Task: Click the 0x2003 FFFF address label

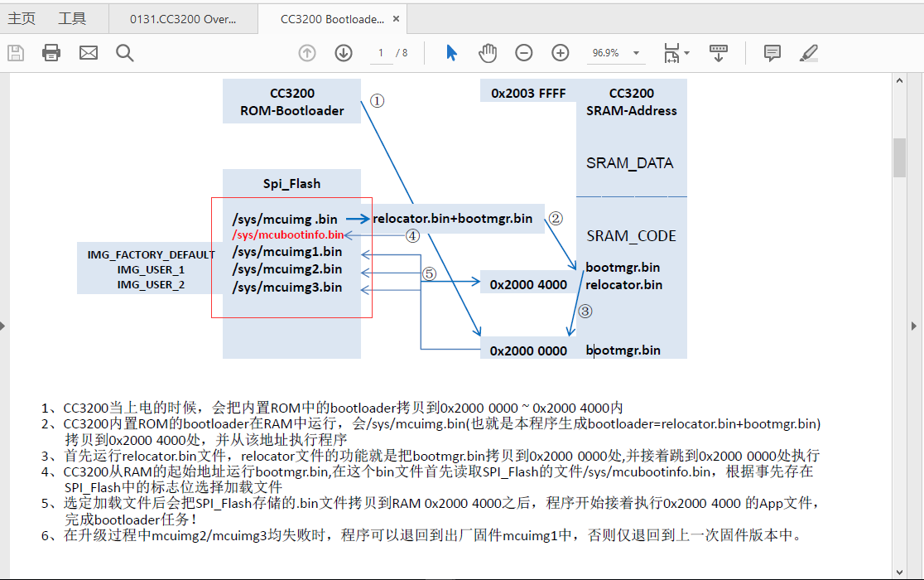Action: coord(528,94)
